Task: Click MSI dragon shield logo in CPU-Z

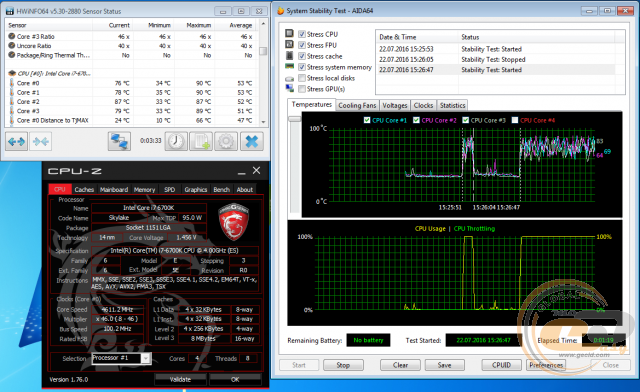Action: tap(234, 222)
